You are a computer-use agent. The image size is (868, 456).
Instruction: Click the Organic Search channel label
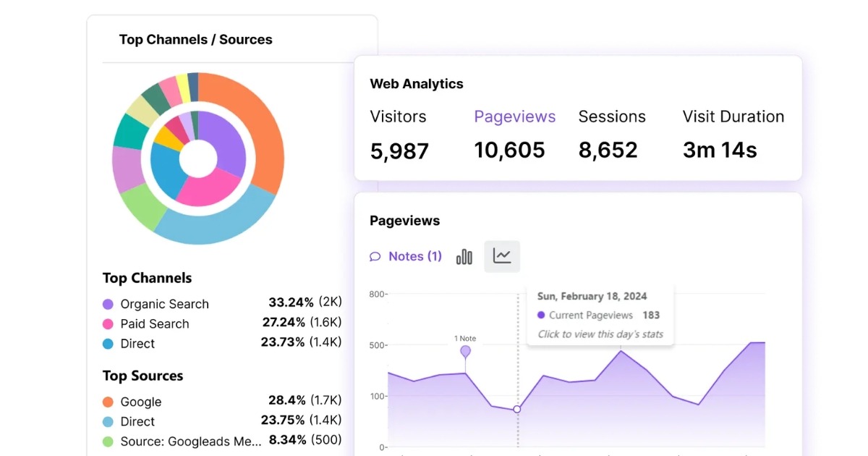(x=164, y=304)
